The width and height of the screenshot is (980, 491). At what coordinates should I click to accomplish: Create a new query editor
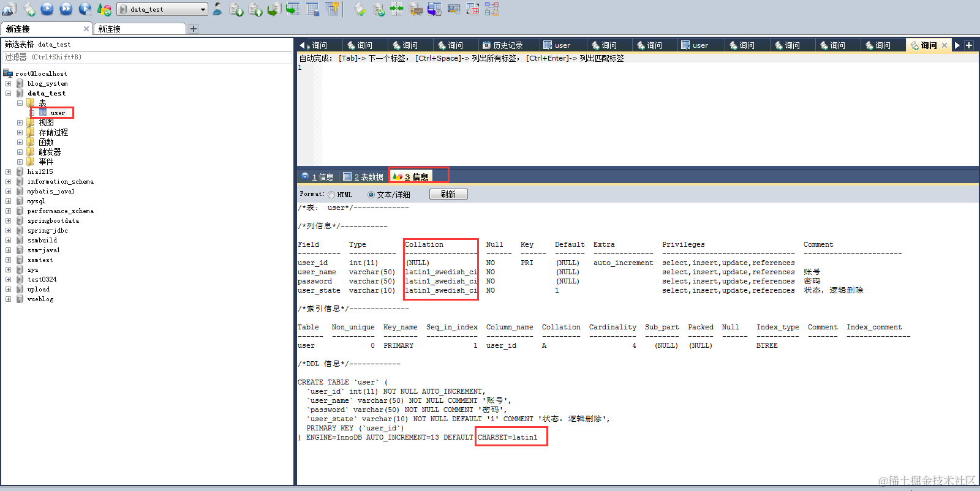point(29,9)
